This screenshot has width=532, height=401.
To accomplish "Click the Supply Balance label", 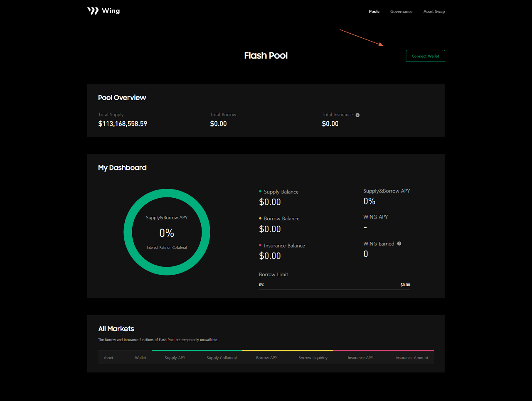I will click(x=281, y=192).
